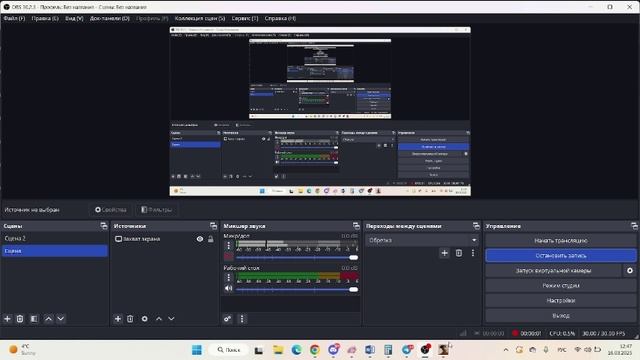Open the desktop audio channel options dots
The width and height of the screenshot is (640, 360).
point(229,278)
